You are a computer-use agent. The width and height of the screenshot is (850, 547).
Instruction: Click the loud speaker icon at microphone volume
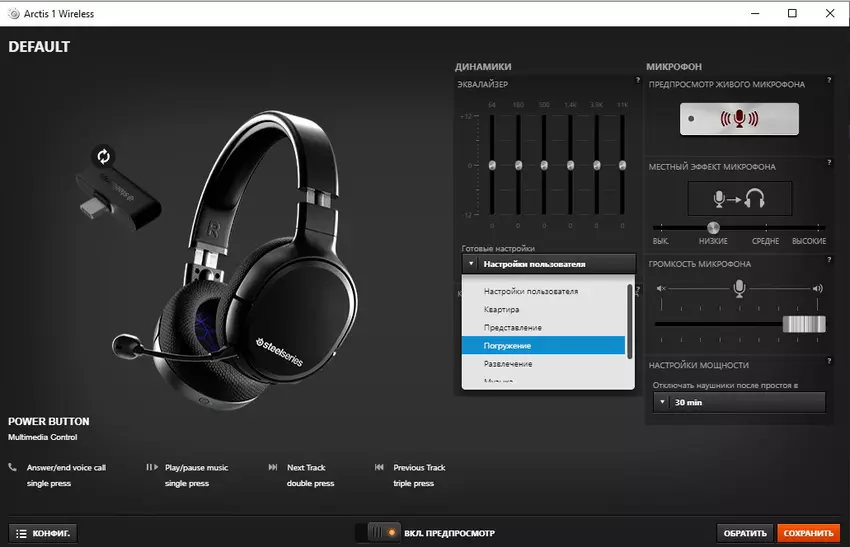click(817, 288)
